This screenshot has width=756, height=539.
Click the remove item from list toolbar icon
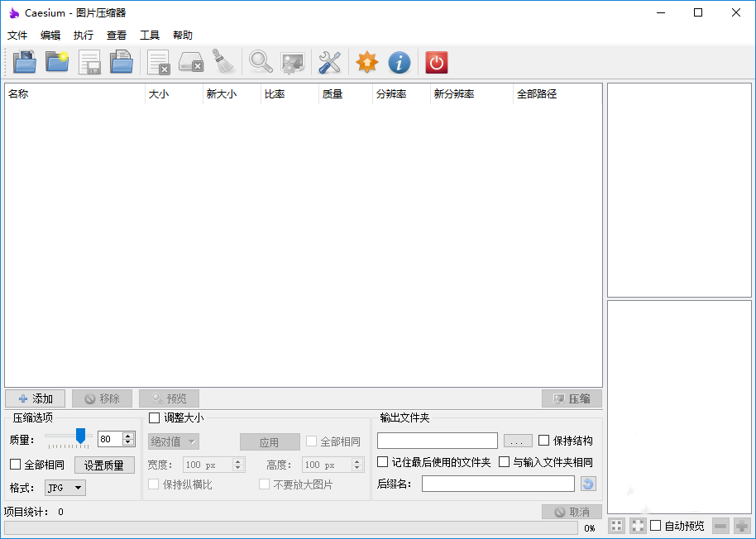(159, 62)
